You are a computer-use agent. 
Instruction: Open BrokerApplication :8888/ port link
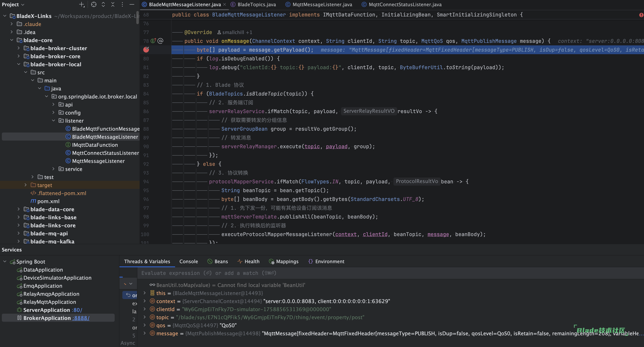coord(81,318)
